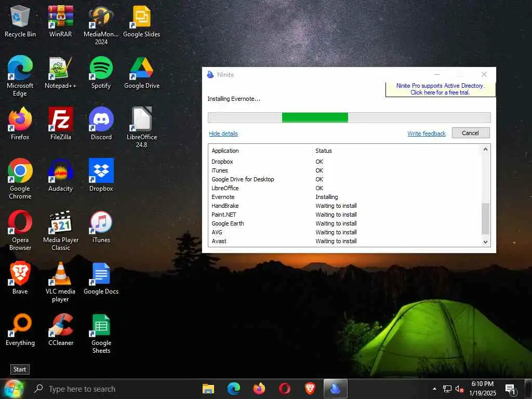
Task: Close the Ninite window
Action: tap(484, 74)
